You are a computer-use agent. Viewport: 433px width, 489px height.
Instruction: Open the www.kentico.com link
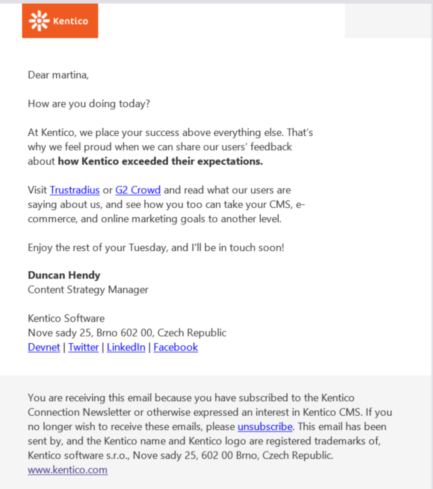(x=68, y=470)
